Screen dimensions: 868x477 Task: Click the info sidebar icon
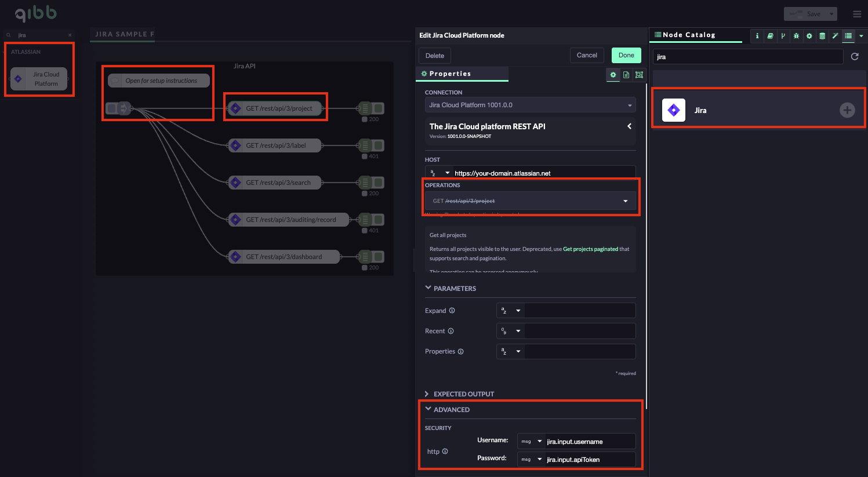757,36
